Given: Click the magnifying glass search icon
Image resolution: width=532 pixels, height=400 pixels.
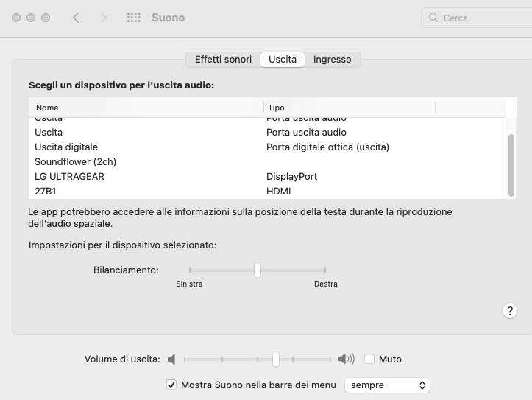Looking at the screenshot, I should coord(433,18).
